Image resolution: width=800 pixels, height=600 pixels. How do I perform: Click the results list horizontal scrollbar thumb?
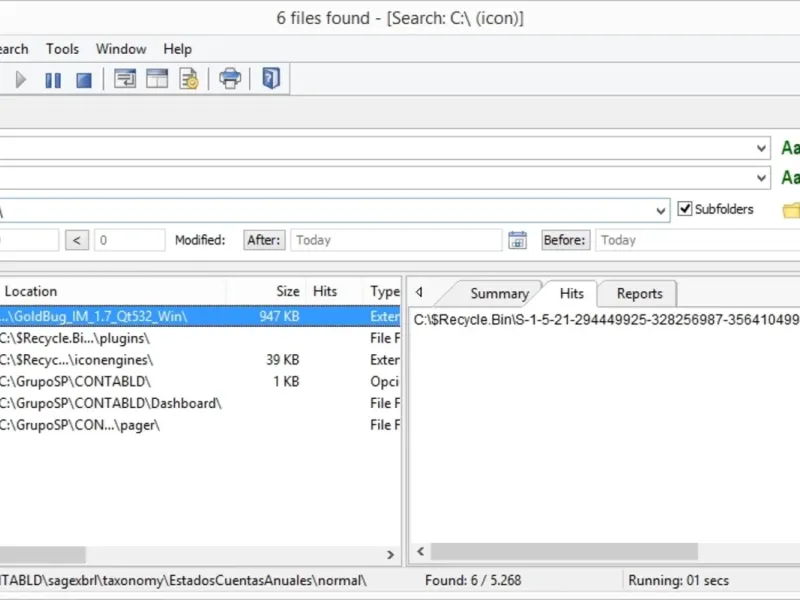pos(42,554)
